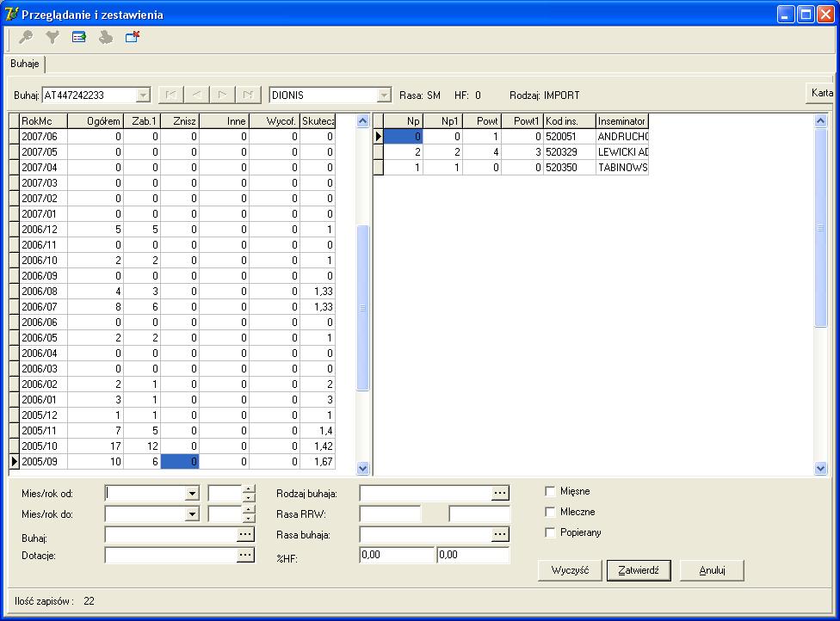Click the second %HF input showing 0,00
The image size is (840, 621).
473,555
